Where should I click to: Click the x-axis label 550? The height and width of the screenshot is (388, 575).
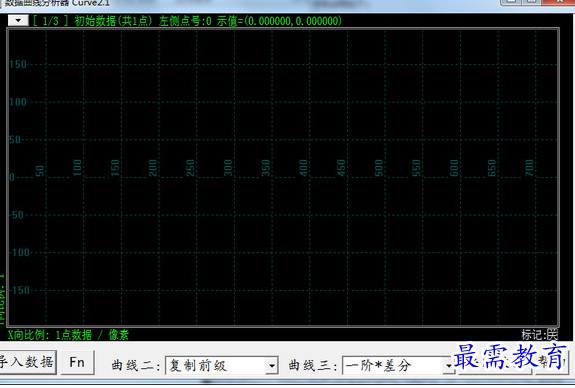[x=416, y=168]
